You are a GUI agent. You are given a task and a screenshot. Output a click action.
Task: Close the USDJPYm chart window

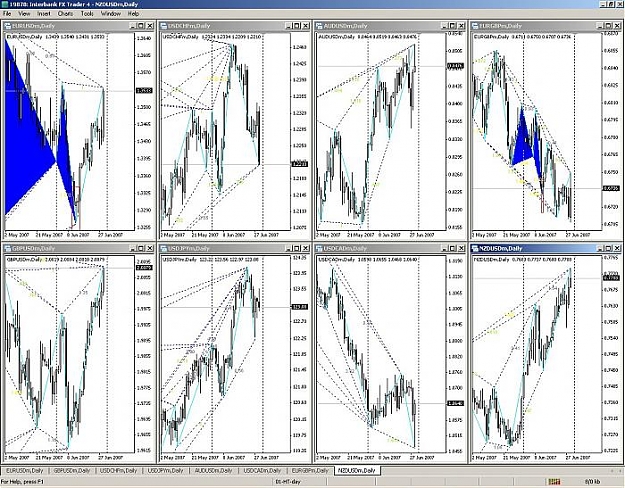point(305,248)
